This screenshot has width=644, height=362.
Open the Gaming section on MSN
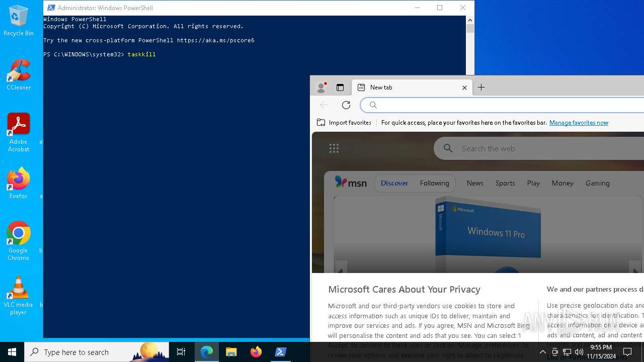click(x=598, y=183)
